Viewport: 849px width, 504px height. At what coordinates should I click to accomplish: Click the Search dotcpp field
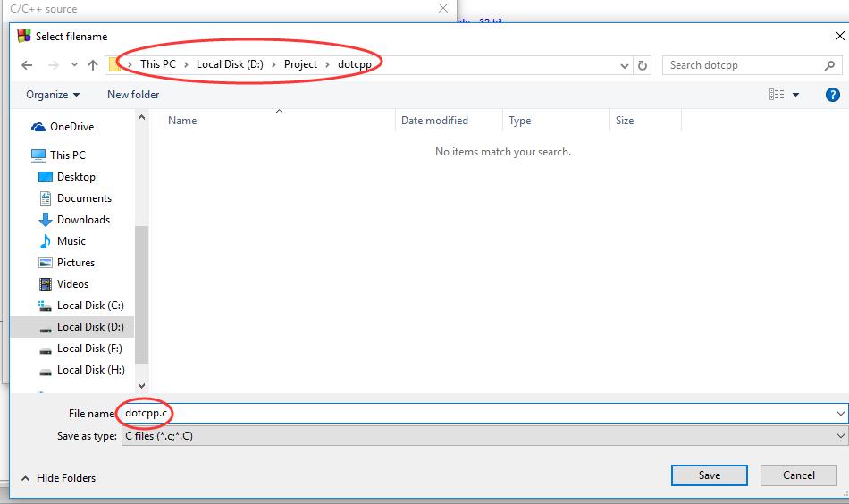(752, 65)
